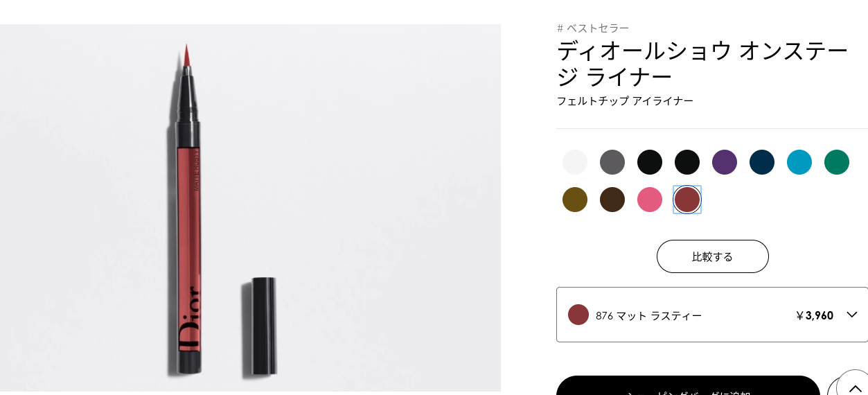Open the 876 マット ラスティー shade dropdown
The height and width of the screenshot is (395, 868).
[x=712, y=315]
